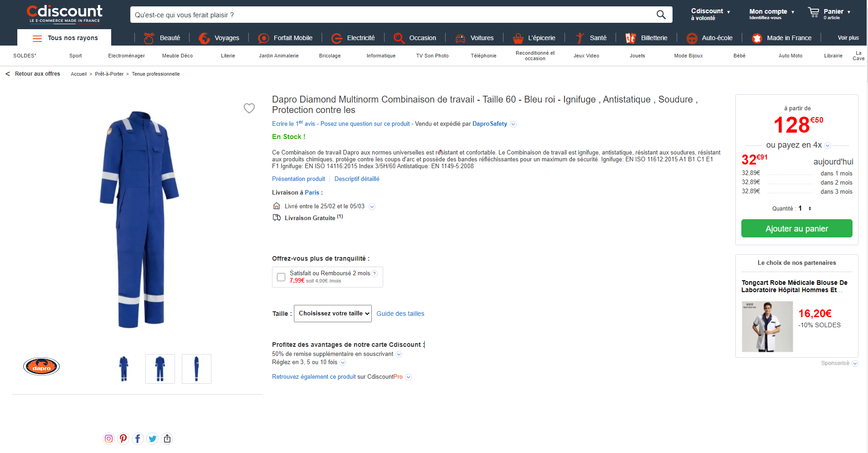
Task: Share on Twitter
Action: pyautogui.click(x=152, y=438)
